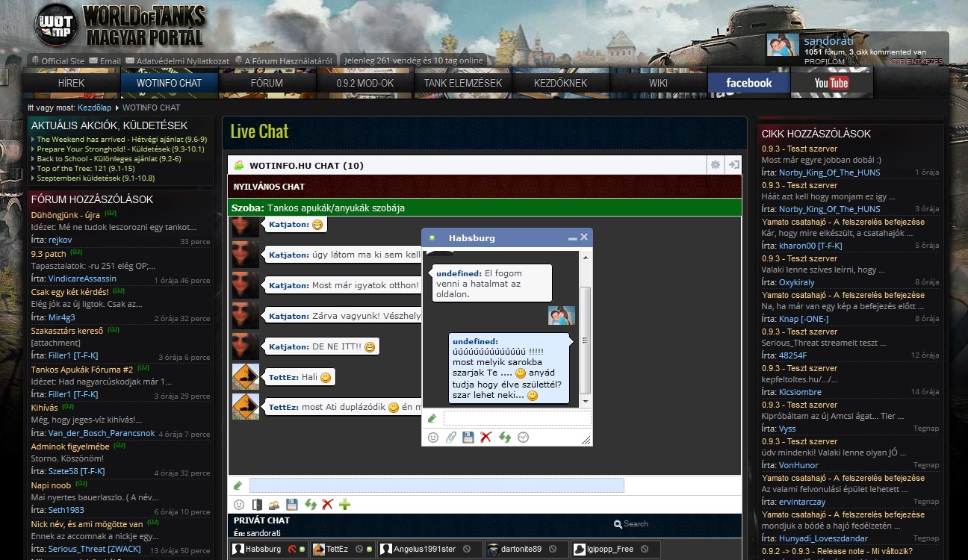Clear messages with red X in Habsburg popup

pos(486,438)
